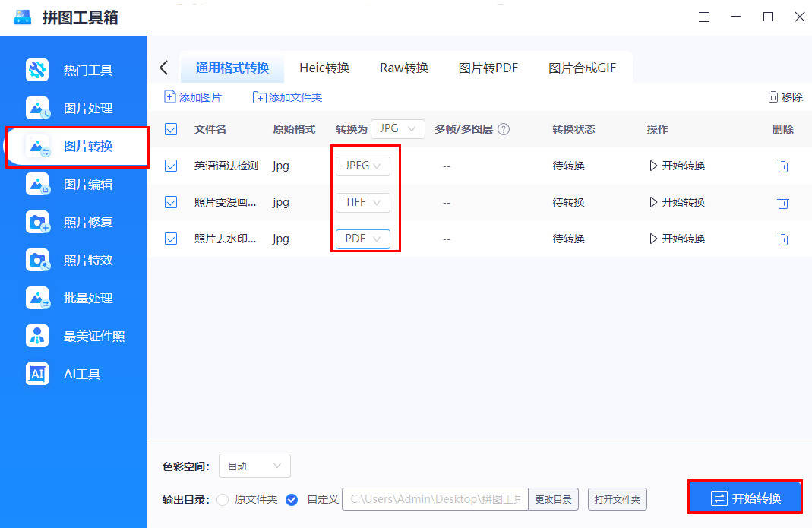The width and height of the screenshot is (812, 528).
Task: Maximize the 拼图工具箱 window
Action: pyautogui.click(x=768, y=17)
